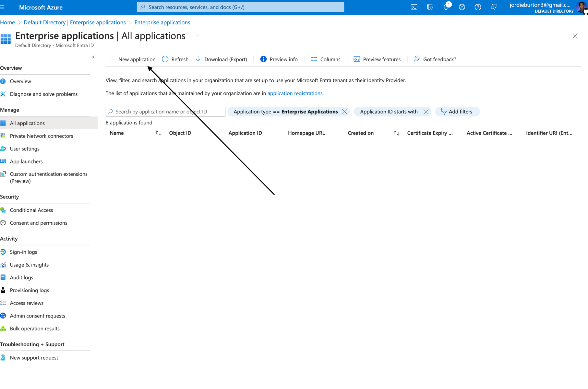This screenshot has height=389, width=588.
Task: Open the application registrations link
Action: coord(295,94)
